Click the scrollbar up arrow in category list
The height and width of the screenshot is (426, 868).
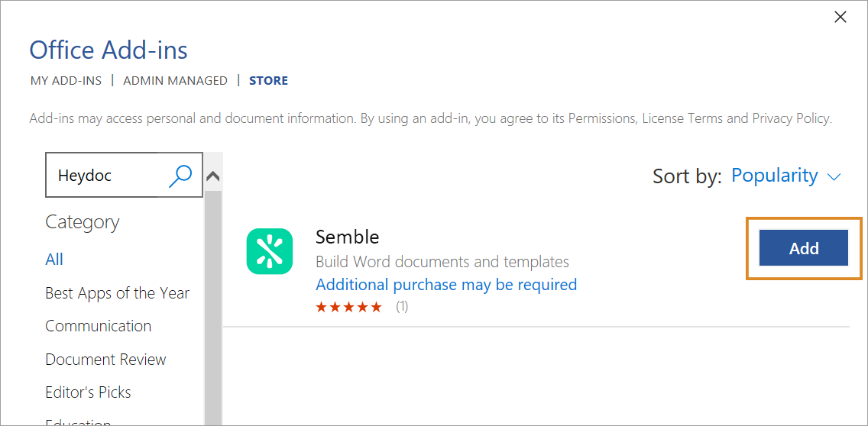click(213, 176)
